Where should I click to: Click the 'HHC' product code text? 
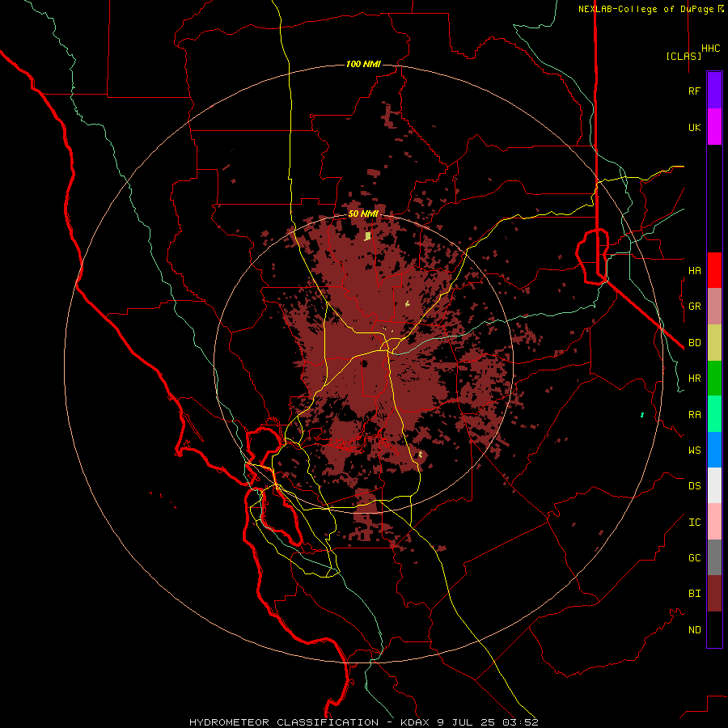point(710,49)
